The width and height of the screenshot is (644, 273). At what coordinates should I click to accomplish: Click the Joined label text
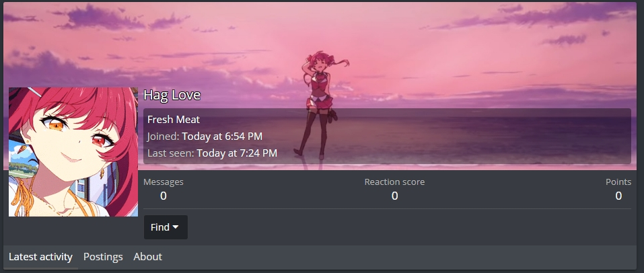tap(164, 136)
